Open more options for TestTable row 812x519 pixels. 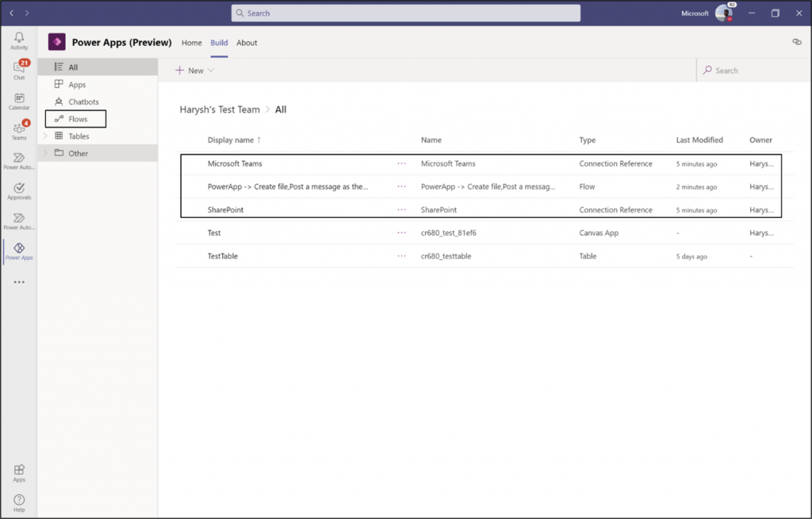click(x=401, y=256)
